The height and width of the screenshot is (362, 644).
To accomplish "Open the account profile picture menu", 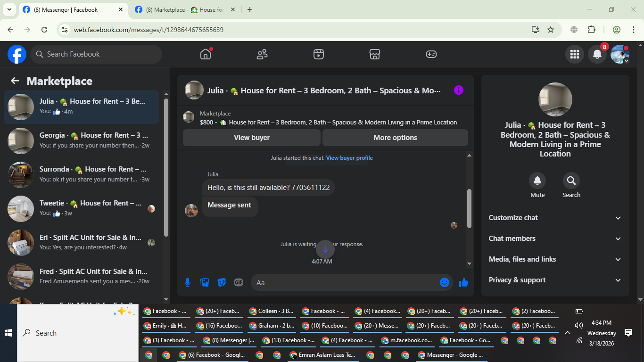I will [x=620, y=54].
